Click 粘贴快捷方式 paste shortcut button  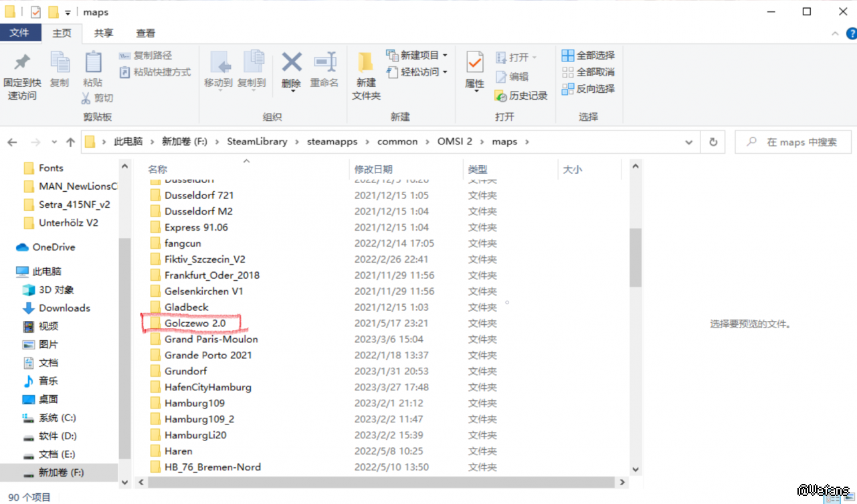click(155, 72)
